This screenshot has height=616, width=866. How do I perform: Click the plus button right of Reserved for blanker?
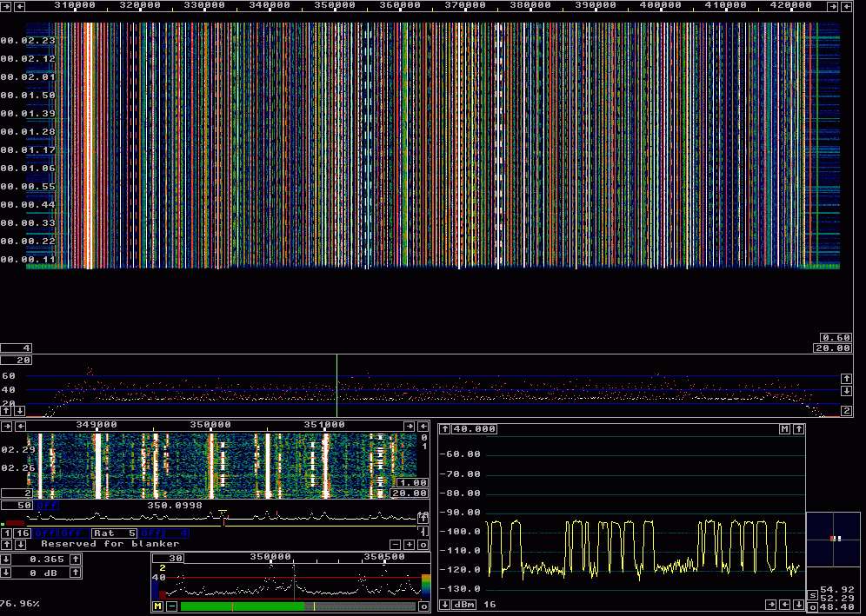tap(410, 544)
